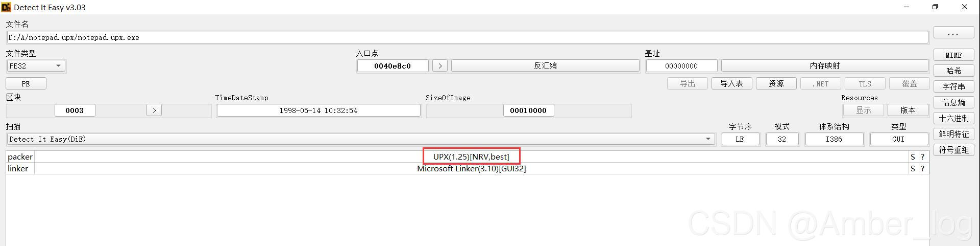Open the Detect It Easy(DiE) scan dropdown
The image size is (980, 246).
click(x=361, y=139)
